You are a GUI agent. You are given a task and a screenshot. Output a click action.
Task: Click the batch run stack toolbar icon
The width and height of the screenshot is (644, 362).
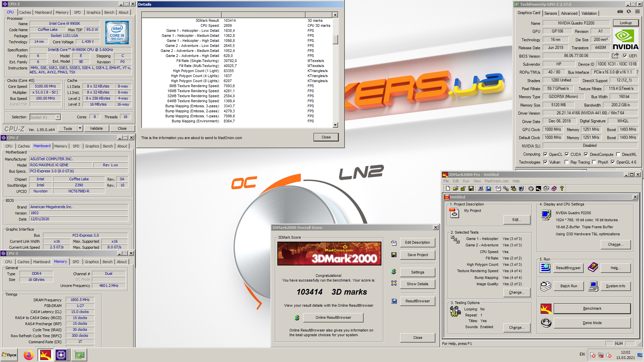click(546, 189)
